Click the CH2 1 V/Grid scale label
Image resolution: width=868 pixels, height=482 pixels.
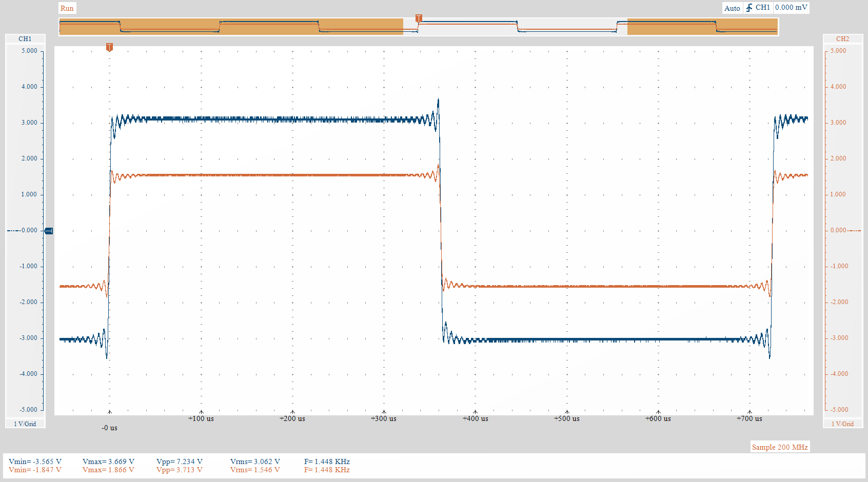[842, 424]
